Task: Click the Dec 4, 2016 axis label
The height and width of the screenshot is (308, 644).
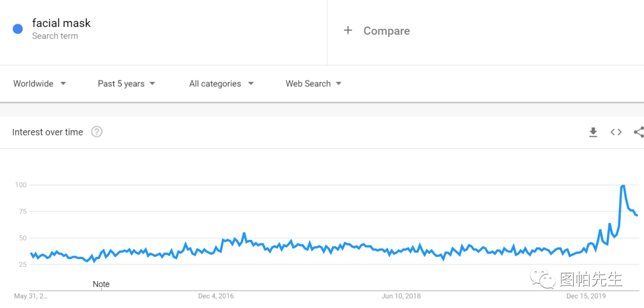Action: (x=216, y=295)
